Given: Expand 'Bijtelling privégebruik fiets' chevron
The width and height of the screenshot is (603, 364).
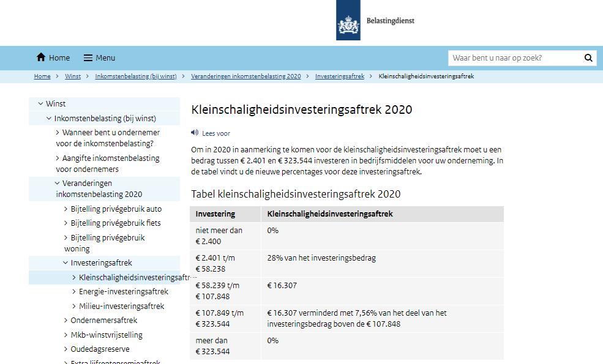Looking at the screenshot, I should [66, 223].
